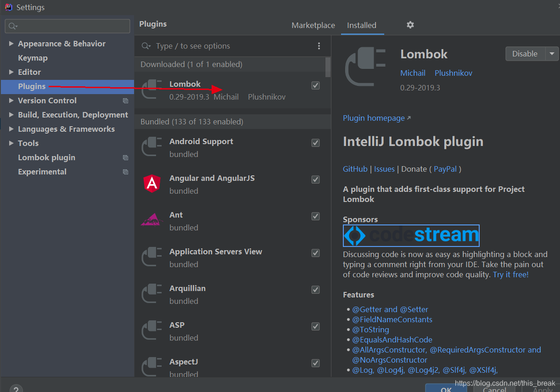560x392 pixels.
Task: Click the Angular and AngularJS plugin icon
Action: click(x=151, y=184)
